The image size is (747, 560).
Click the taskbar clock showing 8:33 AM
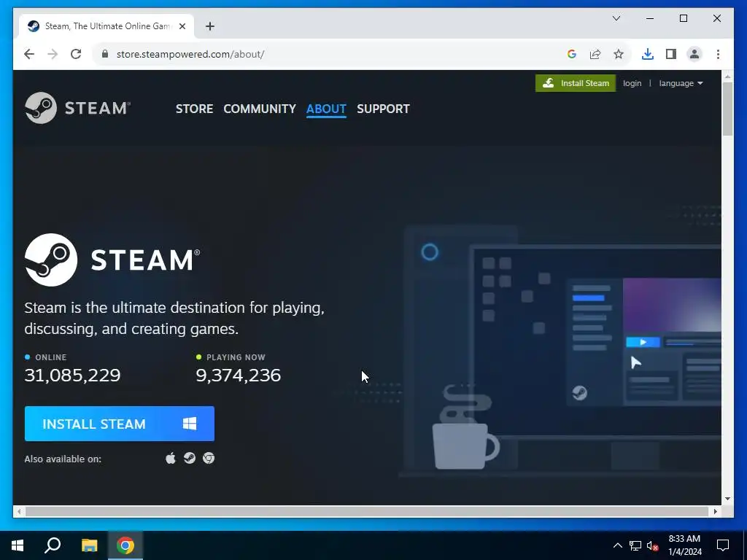[x=684, y=545]
